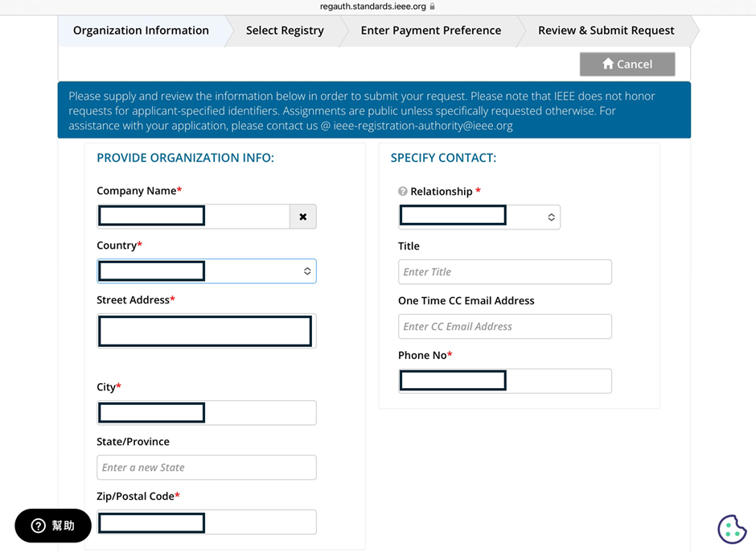Select the City input field
Image resolution: width=756 pixels, height=553 pixels.
coord(207,413)
